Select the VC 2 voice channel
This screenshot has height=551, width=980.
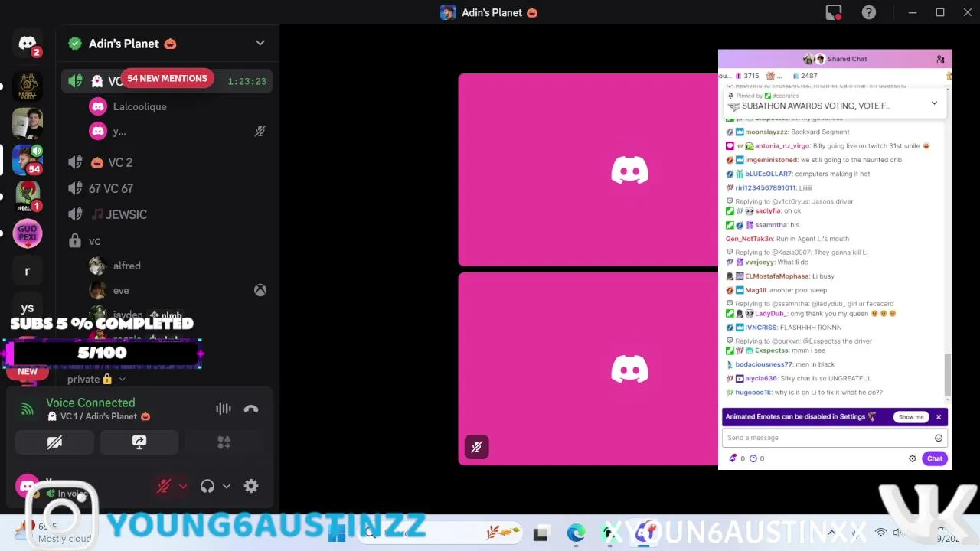tap(167, 162)
